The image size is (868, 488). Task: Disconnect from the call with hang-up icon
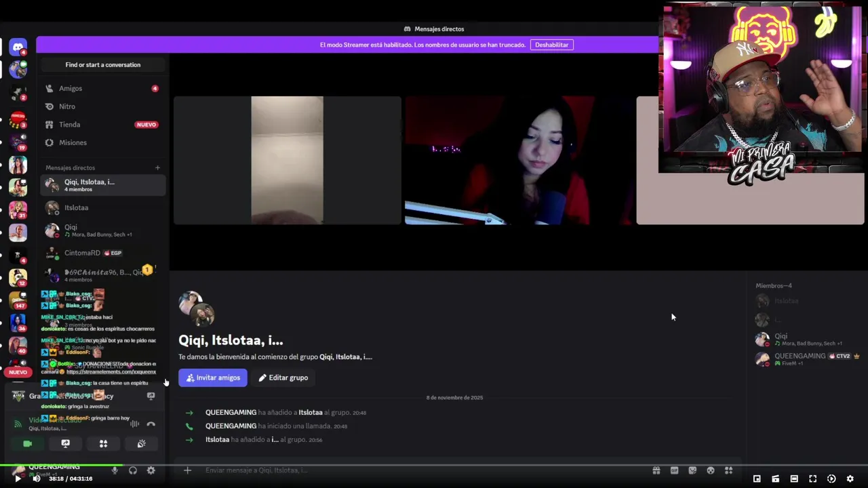point(151,424)
